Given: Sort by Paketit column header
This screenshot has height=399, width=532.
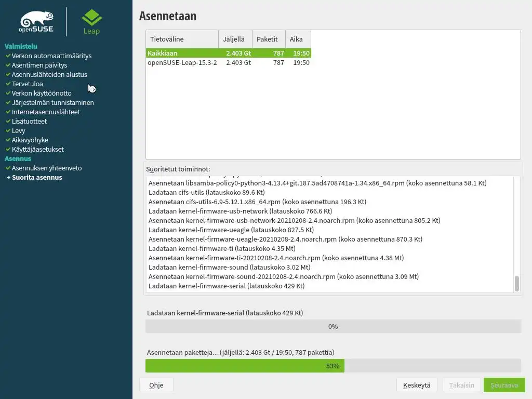Looking at the screenshot, I should 269,39.
